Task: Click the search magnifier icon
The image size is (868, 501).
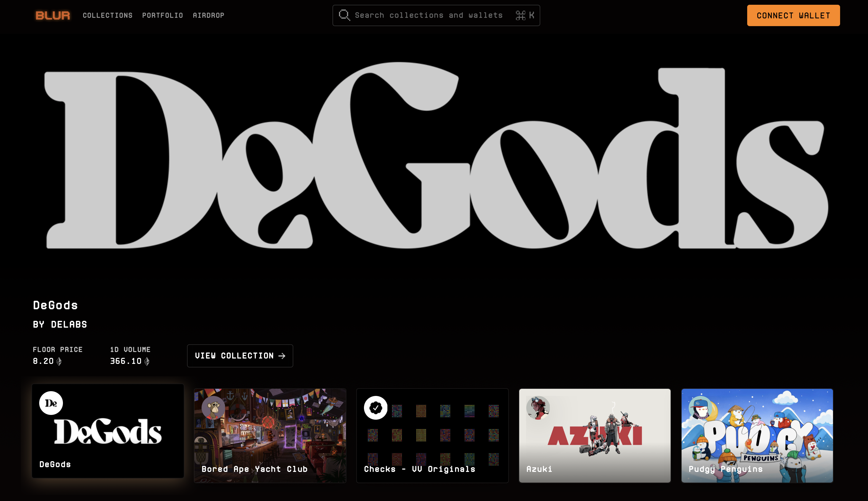Action: point(344,15)
